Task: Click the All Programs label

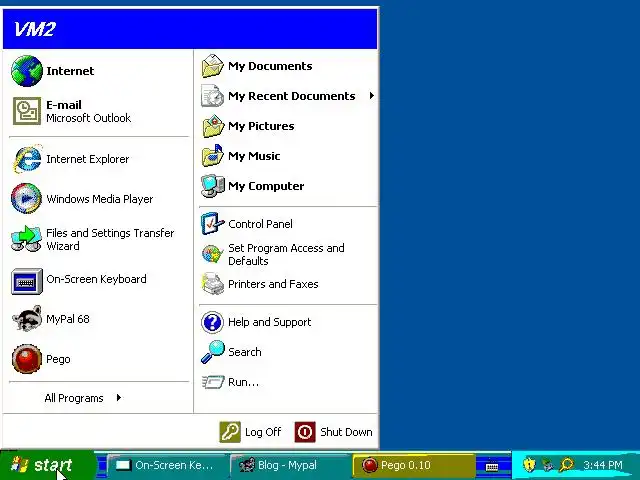Action: (x=74, y=398)
